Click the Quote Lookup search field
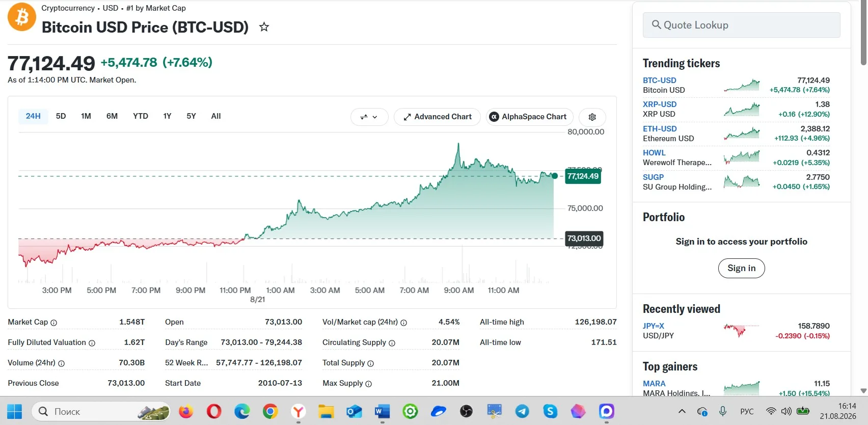The width and height of the screenshot is (868, 425). click(741, 25)
